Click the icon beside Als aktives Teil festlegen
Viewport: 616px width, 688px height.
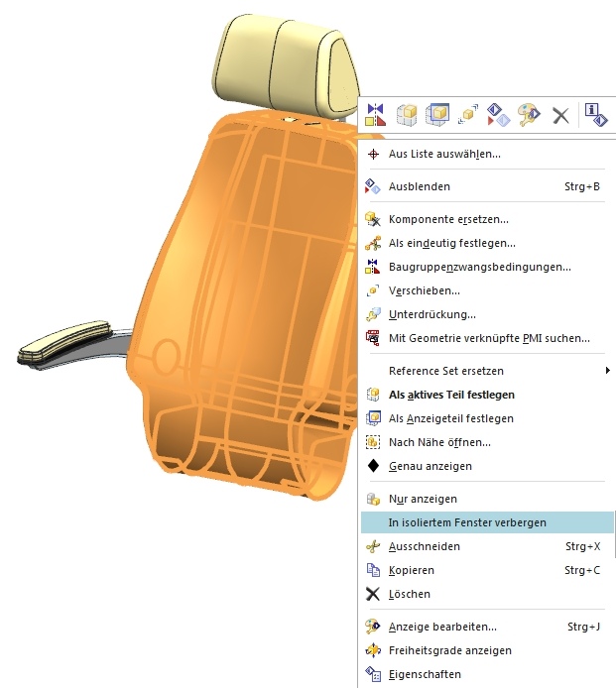(373, 395)
